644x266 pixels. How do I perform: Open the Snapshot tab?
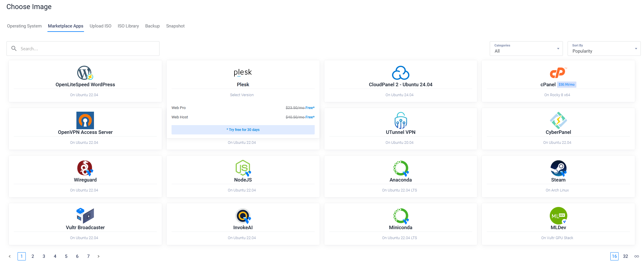[x=175, y=26]
